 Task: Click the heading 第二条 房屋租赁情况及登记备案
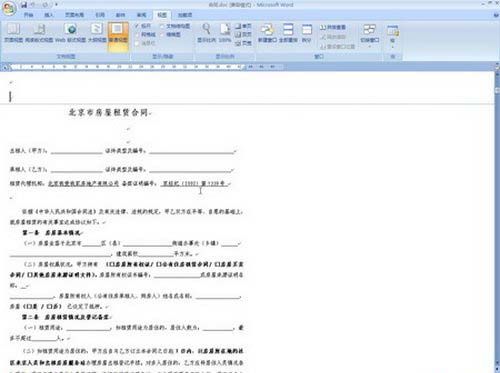click(66, 317)
